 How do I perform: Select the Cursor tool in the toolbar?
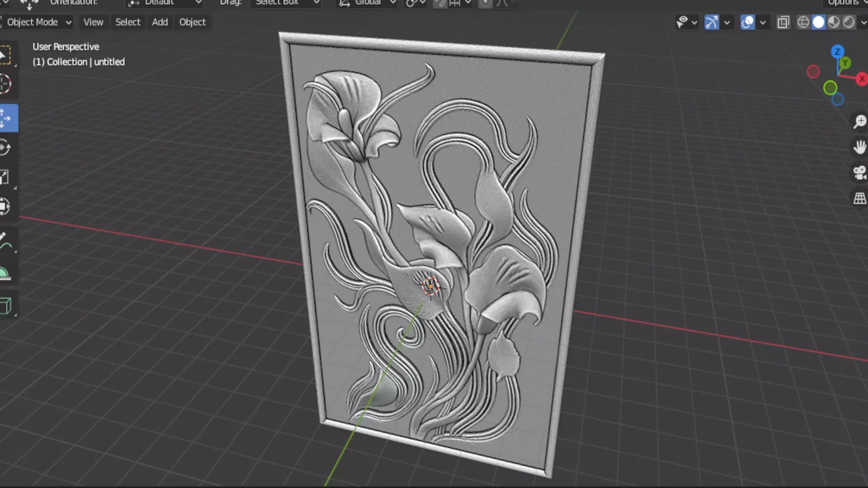[6, 84]
